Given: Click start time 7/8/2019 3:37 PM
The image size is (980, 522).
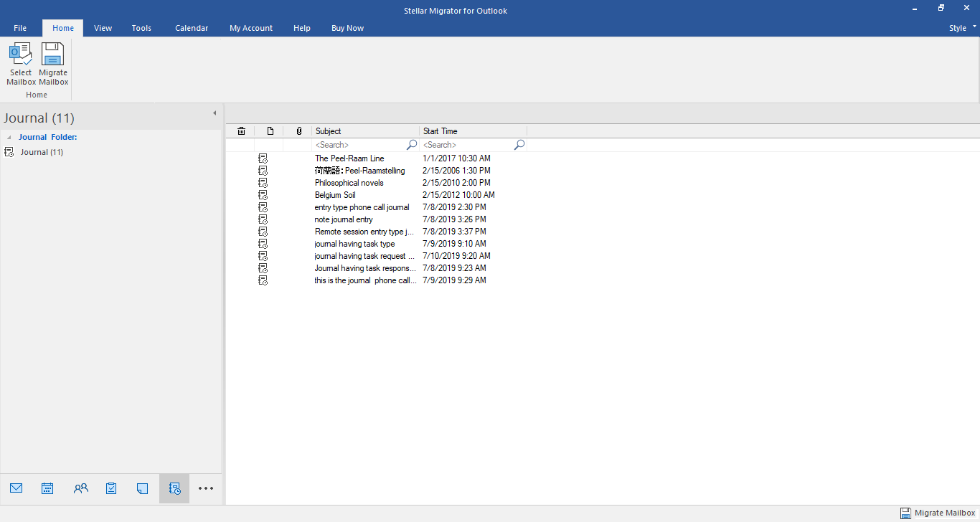Looking at the screenshot, I should click(455, 232).
